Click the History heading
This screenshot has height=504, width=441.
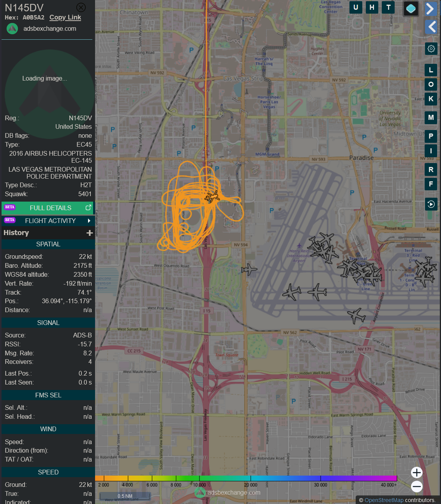click(16, 233)
